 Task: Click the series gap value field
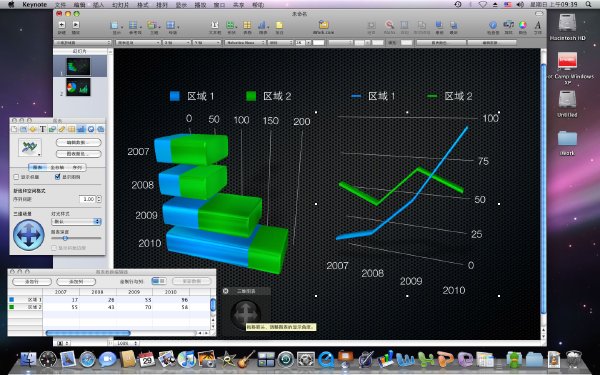[87, 199]
